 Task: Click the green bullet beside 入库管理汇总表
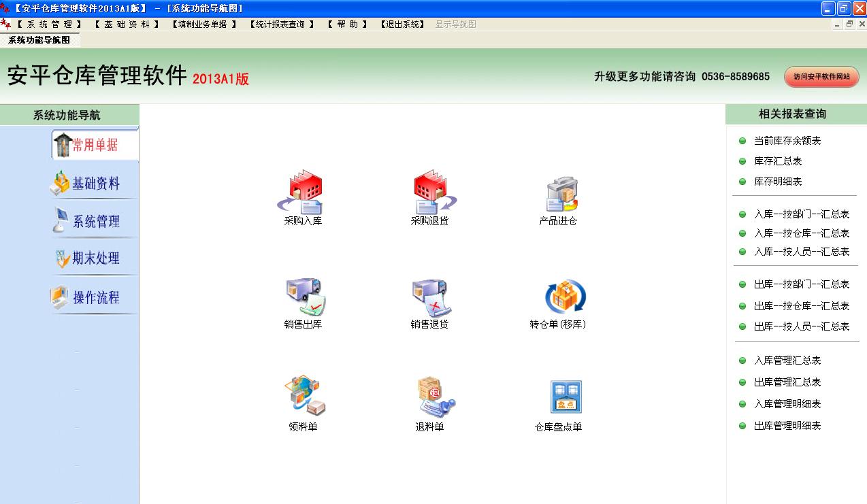pos(742,360)
